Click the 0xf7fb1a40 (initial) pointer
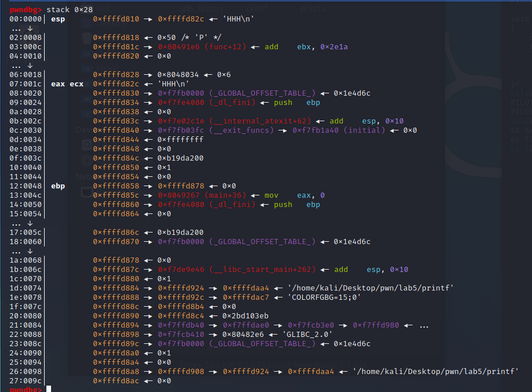The image size is (532, 392). point(339,130)
